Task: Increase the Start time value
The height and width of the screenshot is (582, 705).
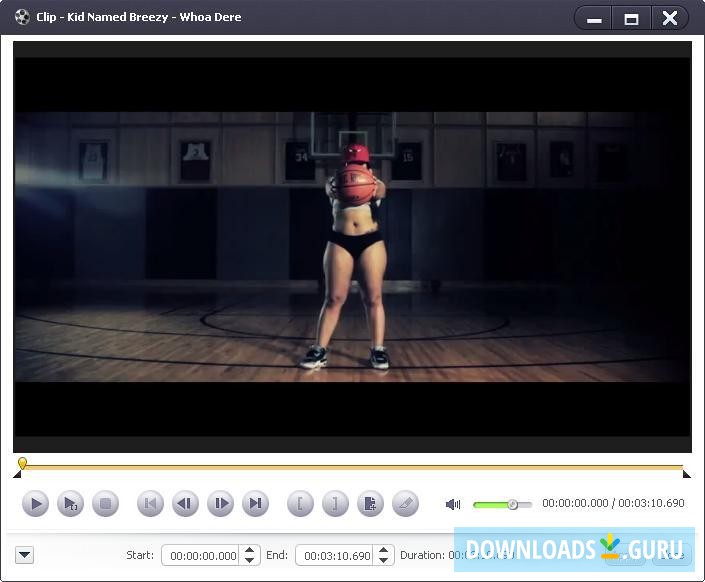Action: click(250, 550)
